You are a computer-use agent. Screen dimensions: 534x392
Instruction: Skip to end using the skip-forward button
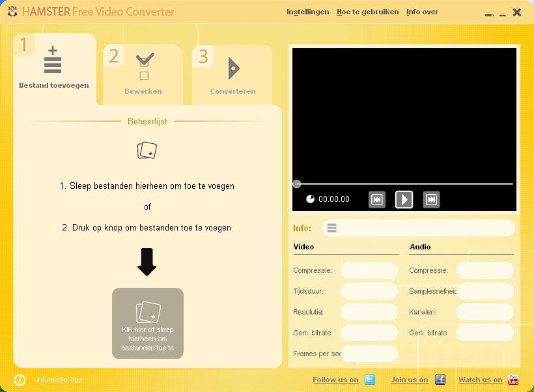coord(431,199)
